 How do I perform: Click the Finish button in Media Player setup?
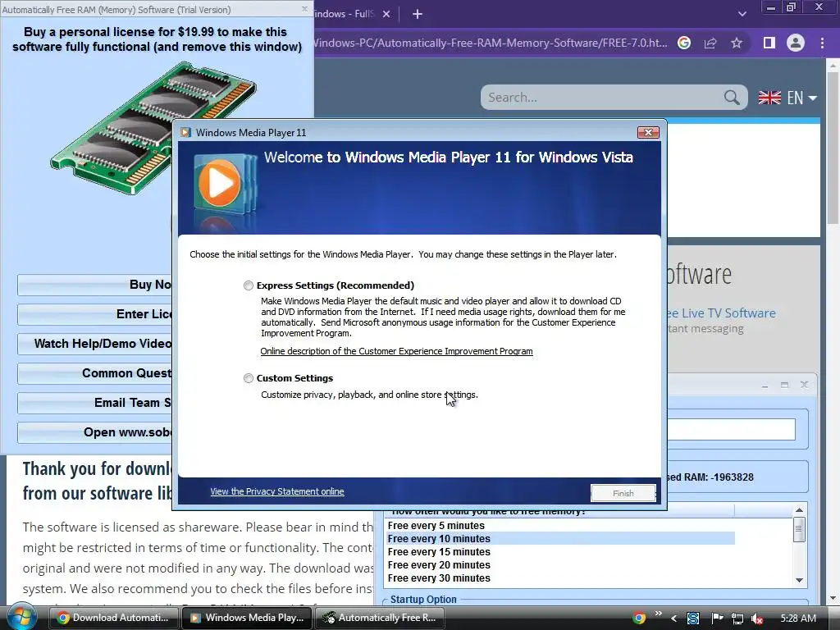coord(623,493)
